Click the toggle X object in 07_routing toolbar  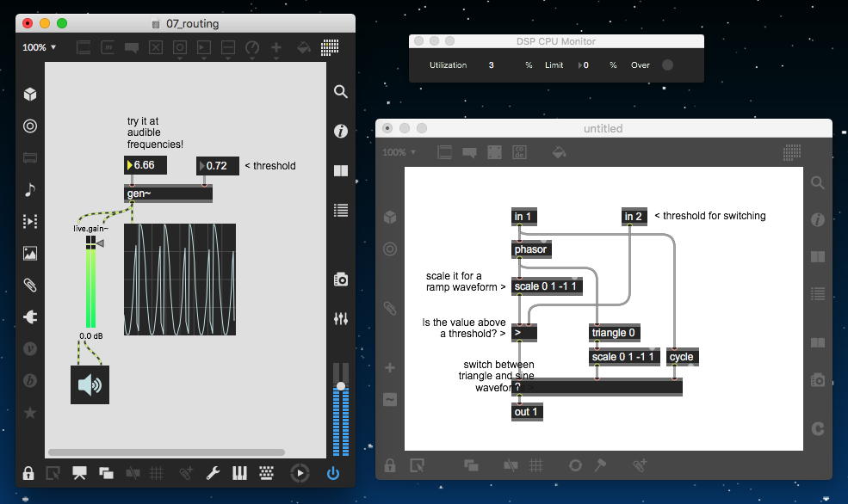coord(156,47)
